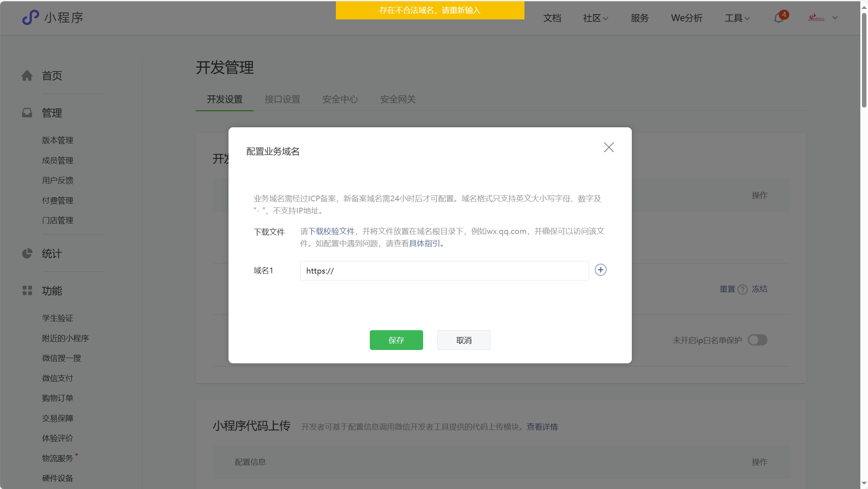Click the 统计 pie chart icon in sidebar

[27, 253]
